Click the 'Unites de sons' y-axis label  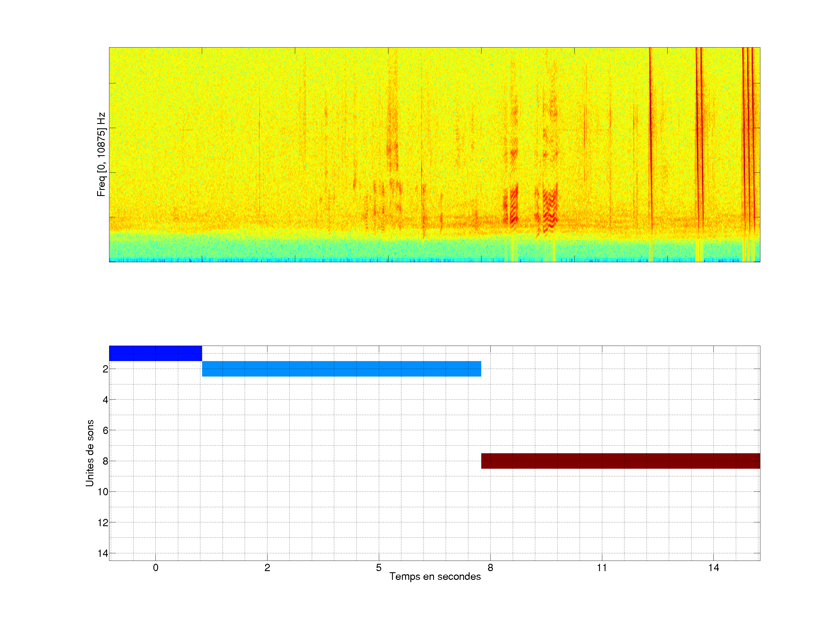[90, 453]
